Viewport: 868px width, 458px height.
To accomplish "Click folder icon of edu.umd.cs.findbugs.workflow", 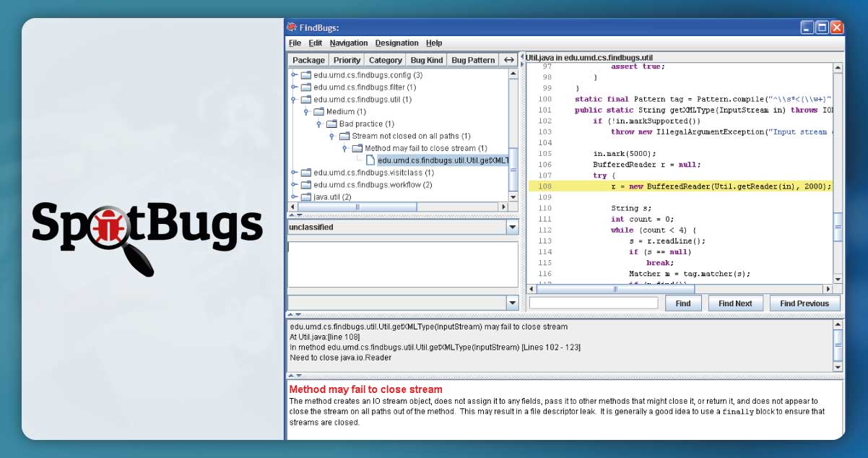I will click(306, 185).
